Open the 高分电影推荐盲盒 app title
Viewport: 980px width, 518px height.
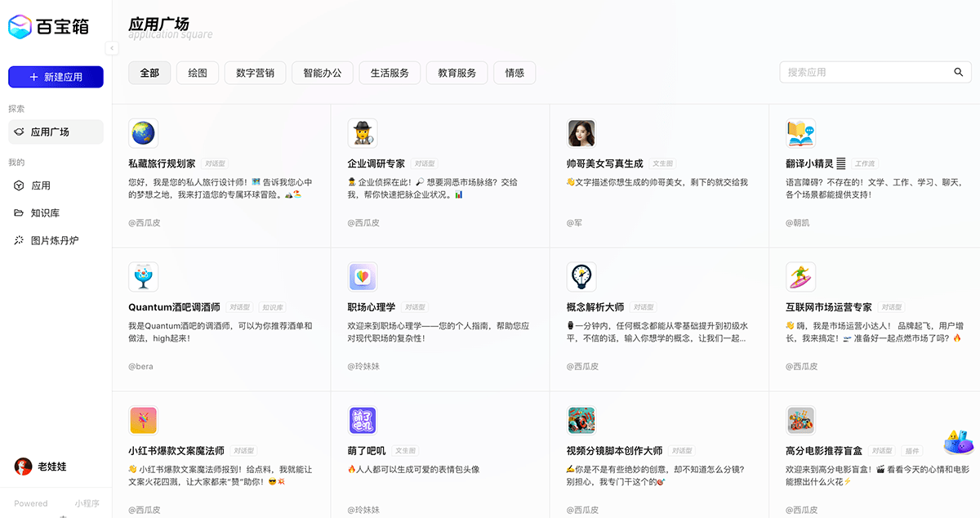click(x=824, y=451)
